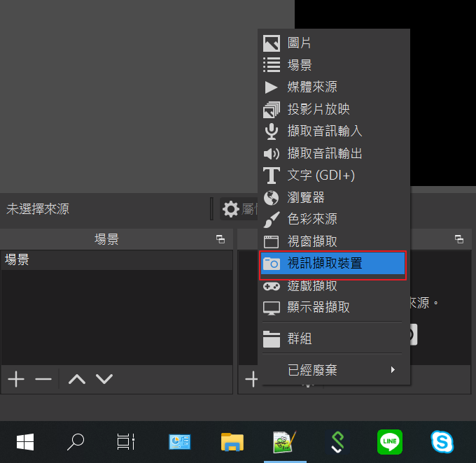The height and width of the screenshot is (463, 476).
Task: Remove scene with the minus icon
Action: point(43,379)
